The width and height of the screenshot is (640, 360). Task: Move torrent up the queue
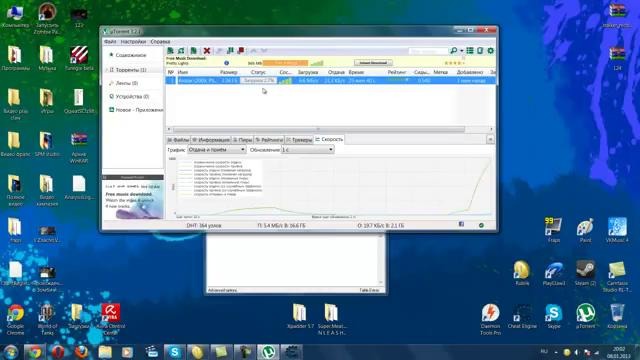tap(253, 51)
